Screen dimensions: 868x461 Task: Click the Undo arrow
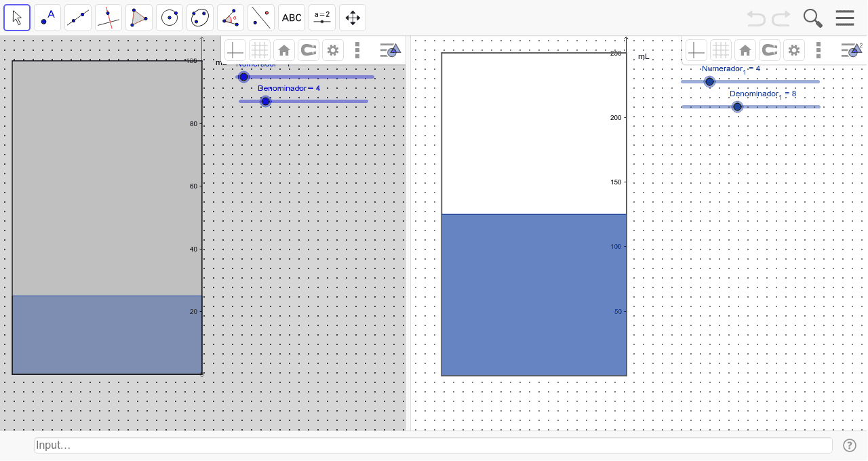point(756,18)
